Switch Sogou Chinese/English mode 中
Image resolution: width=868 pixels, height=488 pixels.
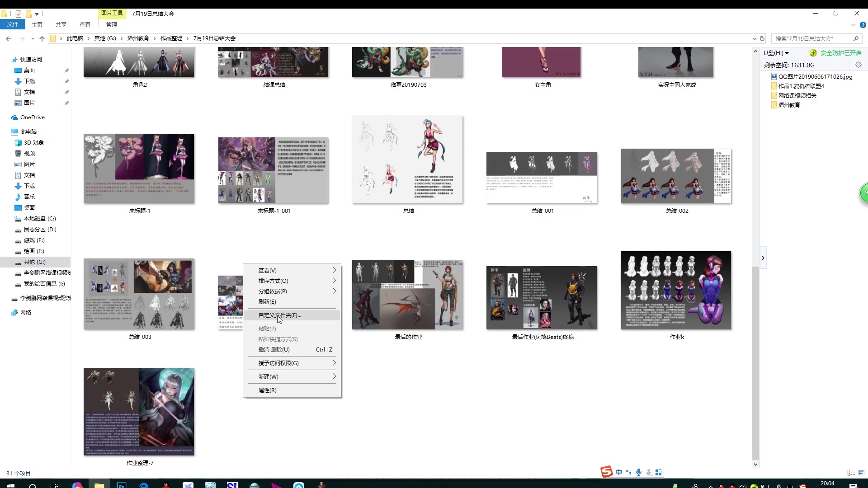click(x=619, y=472)
